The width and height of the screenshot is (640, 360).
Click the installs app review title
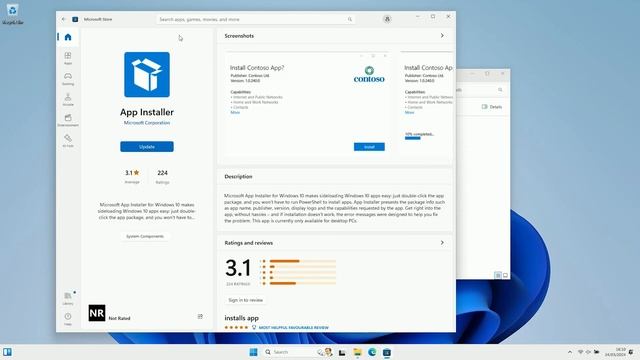(241, 318)
